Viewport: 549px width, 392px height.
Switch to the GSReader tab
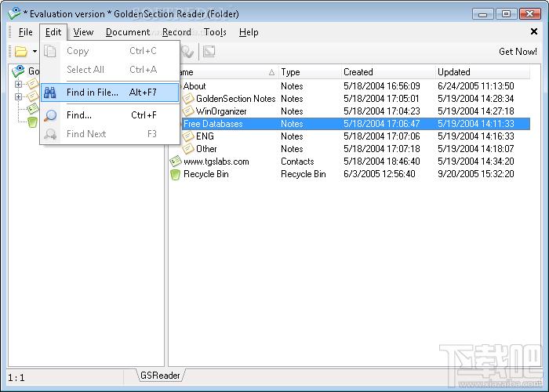[x=160, y=376]
